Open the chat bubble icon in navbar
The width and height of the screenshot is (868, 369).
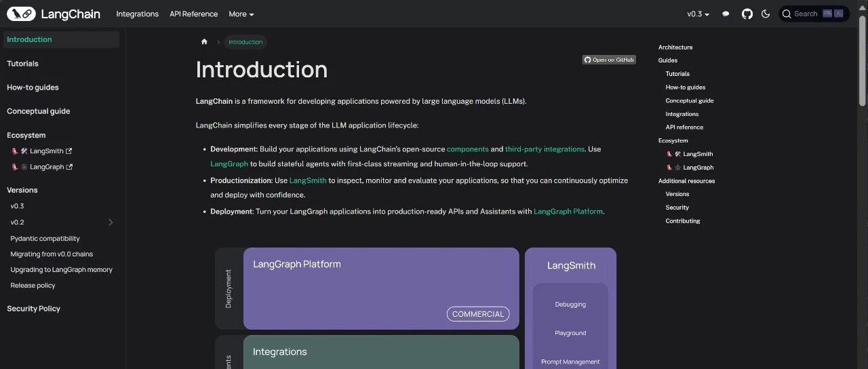point(726,14)
